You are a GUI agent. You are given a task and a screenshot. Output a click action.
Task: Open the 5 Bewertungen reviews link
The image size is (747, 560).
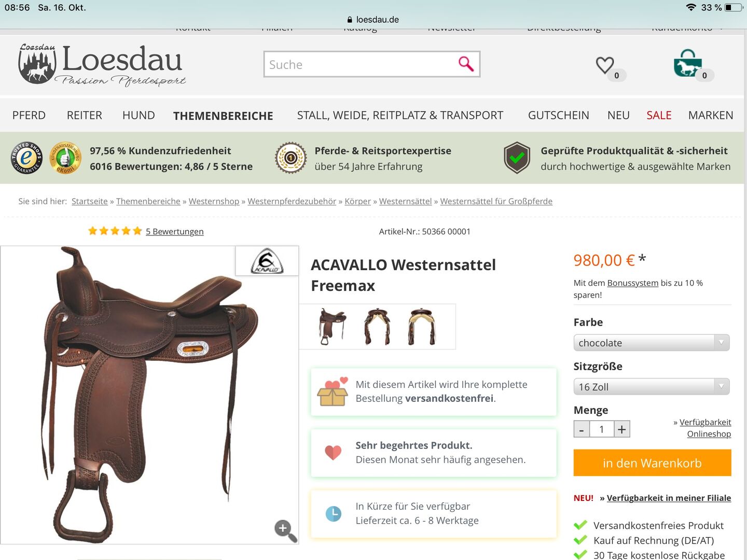pyautogui.click(x=174, y=231)
